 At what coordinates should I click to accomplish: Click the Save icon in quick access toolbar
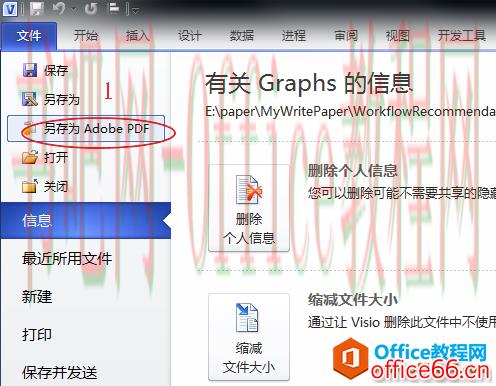(36, 8)
